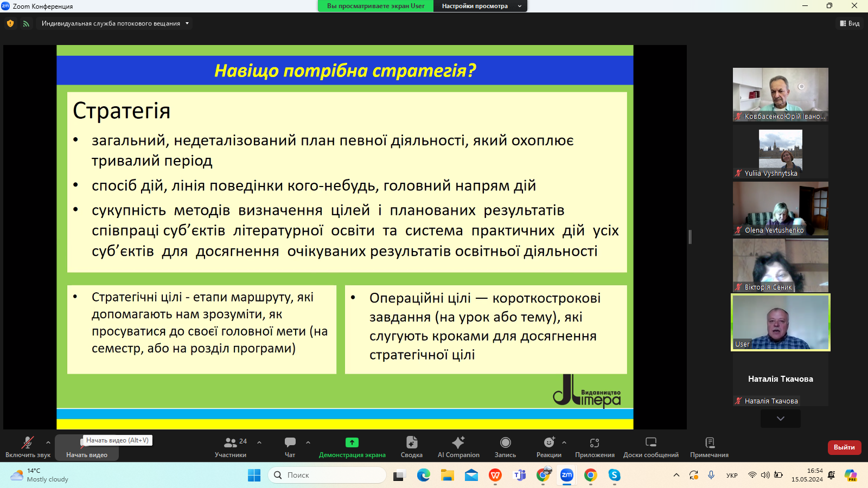Select Olena Yevtushenko's video thumbnail
Viewport: 868px width, 488px height.
[780, 208]
